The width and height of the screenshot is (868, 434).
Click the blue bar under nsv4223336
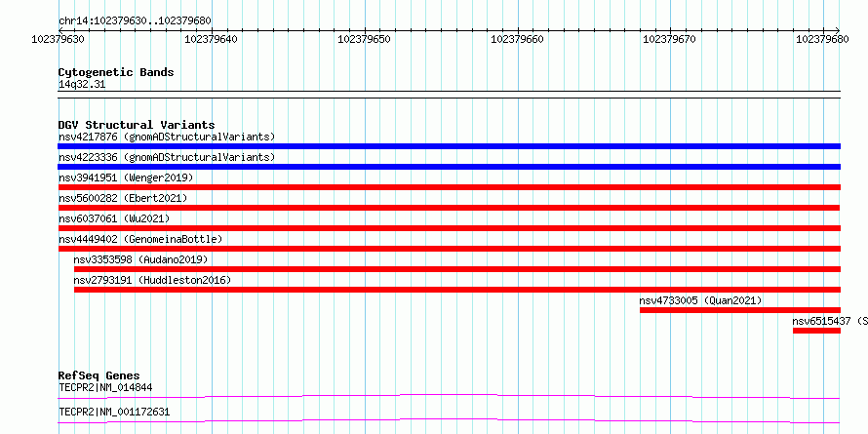click(449, 167)
